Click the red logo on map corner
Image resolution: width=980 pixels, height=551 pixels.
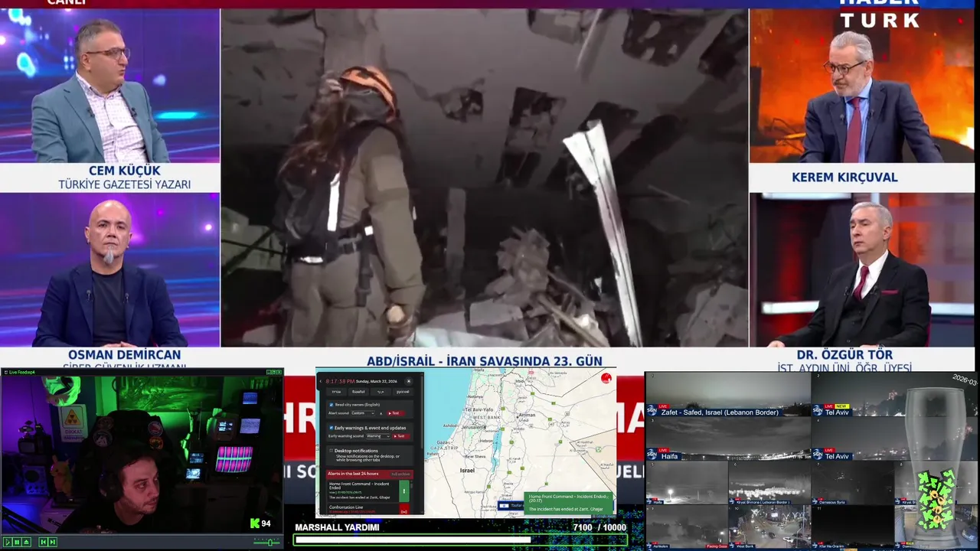point(606,378)
